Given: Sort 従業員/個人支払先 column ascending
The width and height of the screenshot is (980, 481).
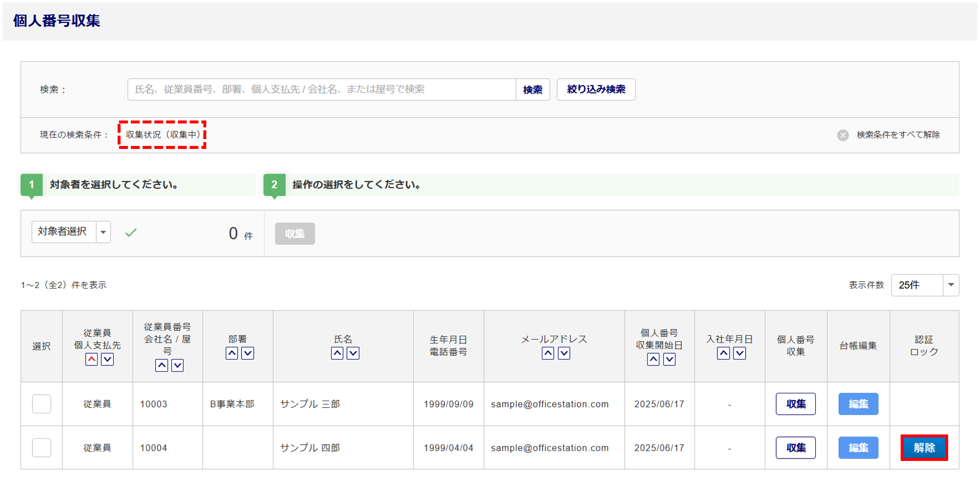Looking at the screenshot, I should (92, 360).
